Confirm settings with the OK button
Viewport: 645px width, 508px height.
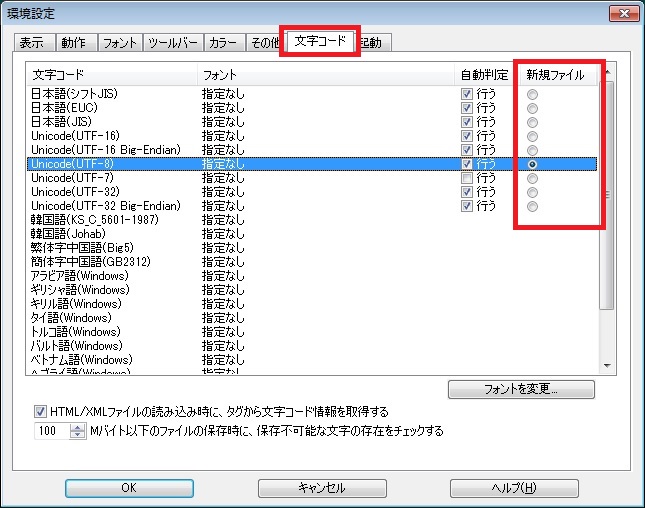coord(128,488)
